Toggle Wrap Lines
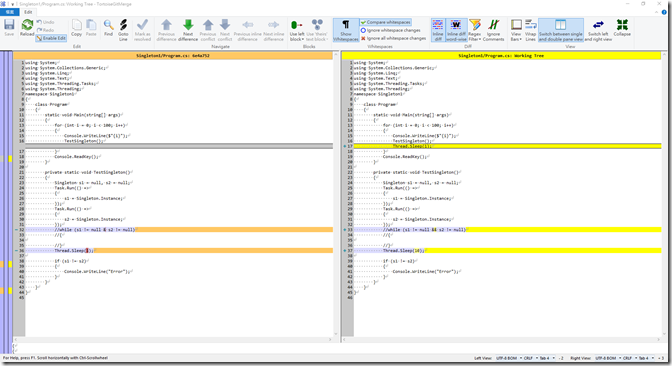The height and width of the screenshot is (366, 672). (x=530, y=30)
